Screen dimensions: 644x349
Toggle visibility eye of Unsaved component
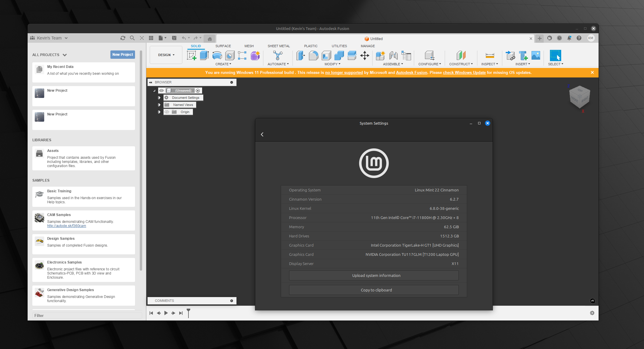(x=161, y=91)
